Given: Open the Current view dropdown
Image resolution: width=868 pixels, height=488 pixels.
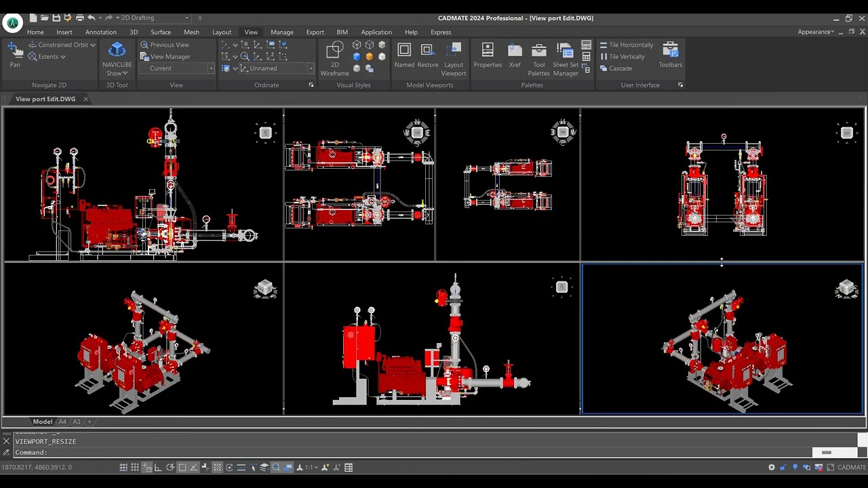Looking at the screenshot, I should coord(210,68).
